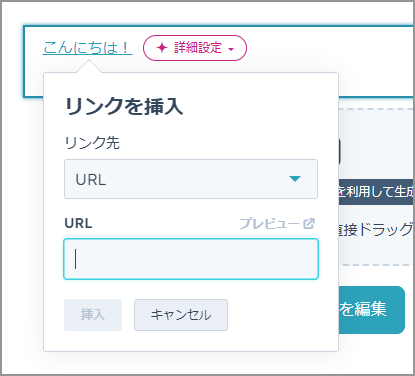Click the リンクを挿入 popup heading

pos(124,107)
